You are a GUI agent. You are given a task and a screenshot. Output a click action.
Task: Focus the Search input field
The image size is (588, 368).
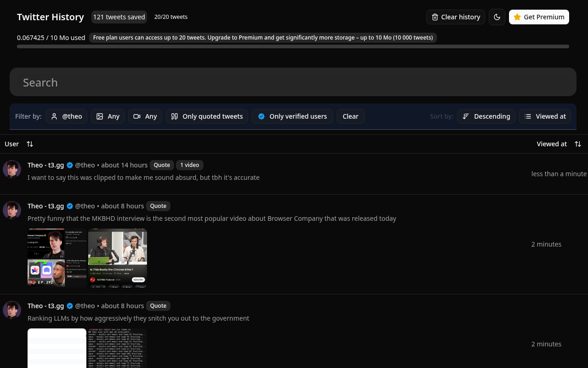(x=293, y=82)
